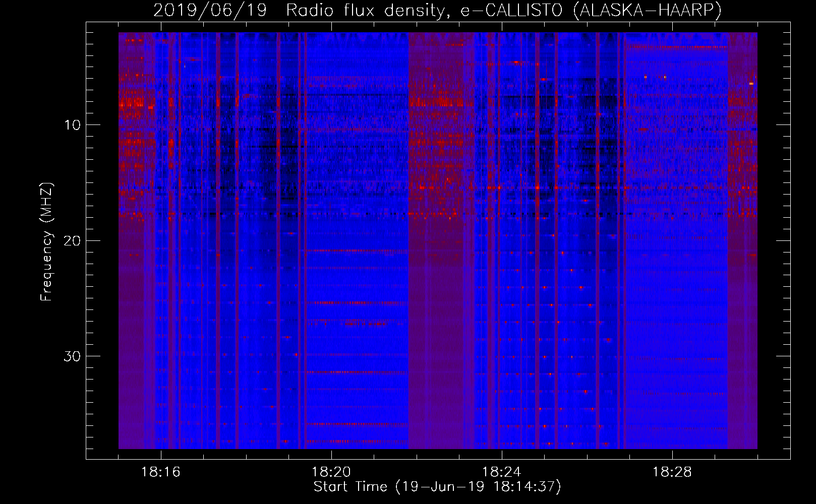
Task: Click the 18:20 time tick label
Action: click(331, 472)
